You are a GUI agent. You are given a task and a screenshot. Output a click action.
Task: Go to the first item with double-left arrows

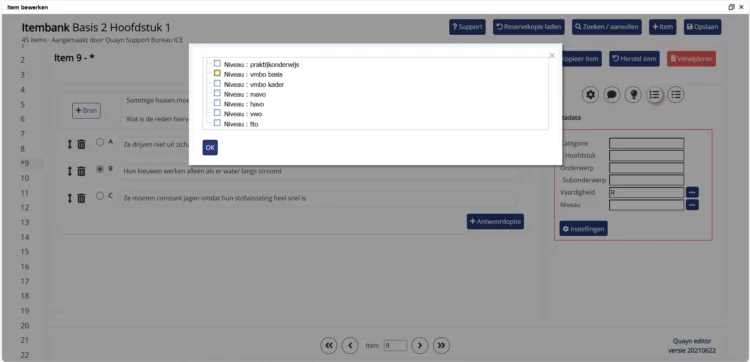pos(329,345)
